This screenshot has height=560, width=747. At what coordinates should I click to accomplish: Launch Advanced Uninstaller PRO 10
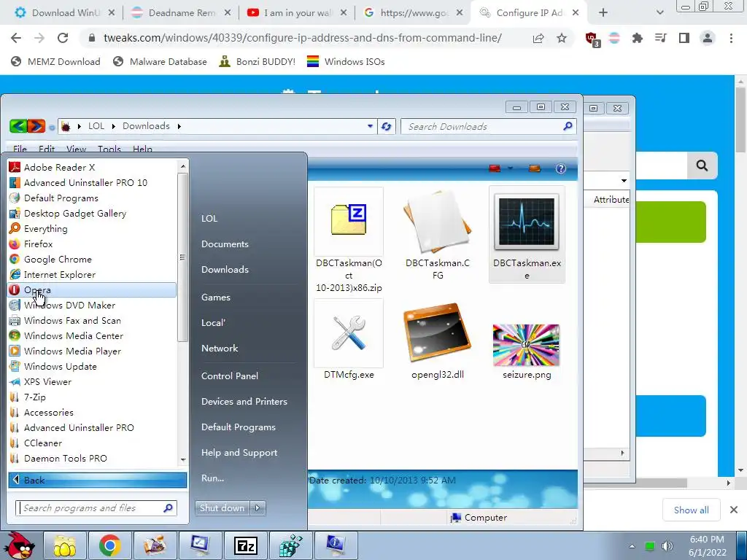coord(92,182)
